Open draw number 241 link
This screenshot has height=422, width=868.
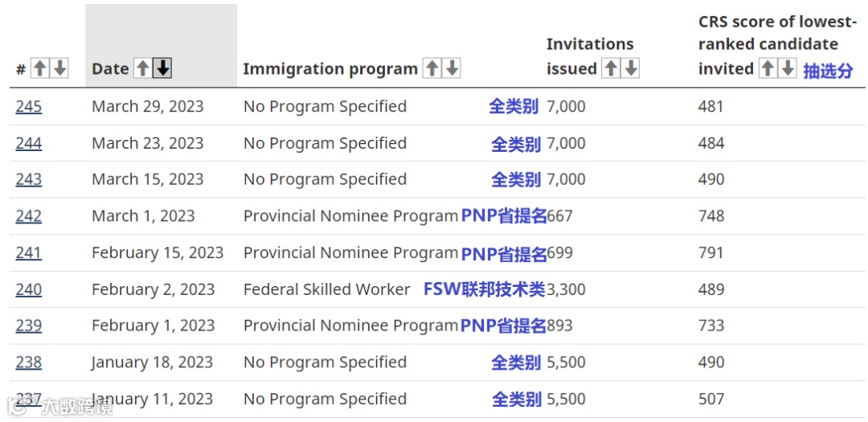click(x=29, y=253)
